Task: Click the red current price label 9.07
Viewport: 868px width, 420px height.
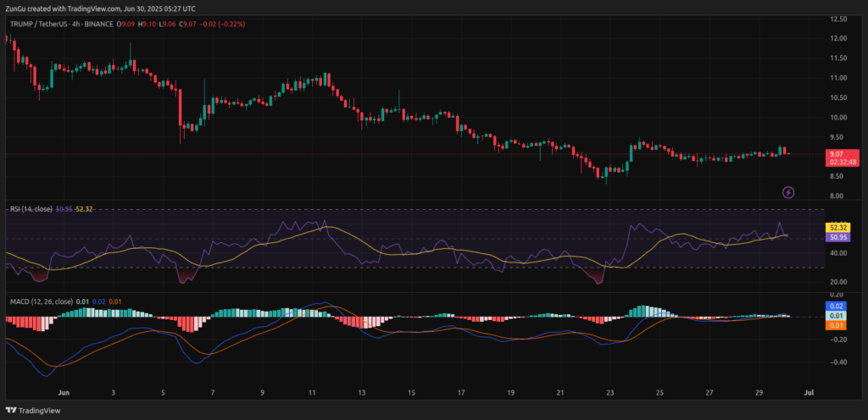Action: [x=837, y=154]
